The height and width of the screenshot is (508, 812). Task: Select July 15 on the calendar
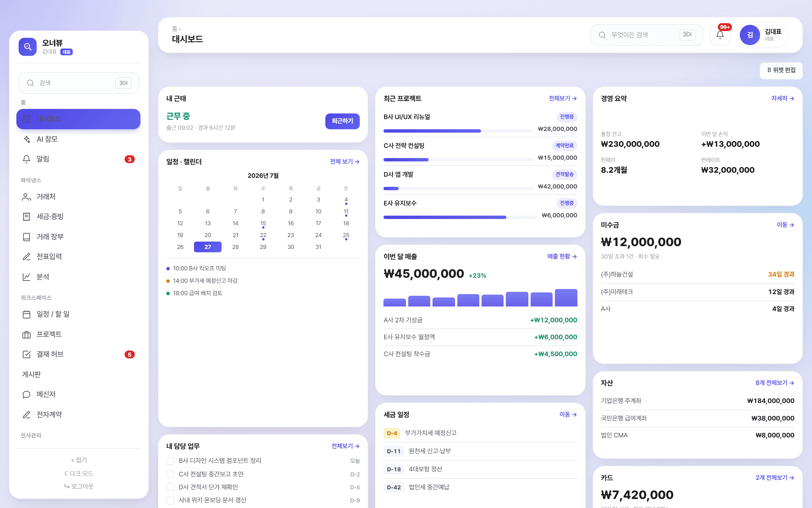263,224
